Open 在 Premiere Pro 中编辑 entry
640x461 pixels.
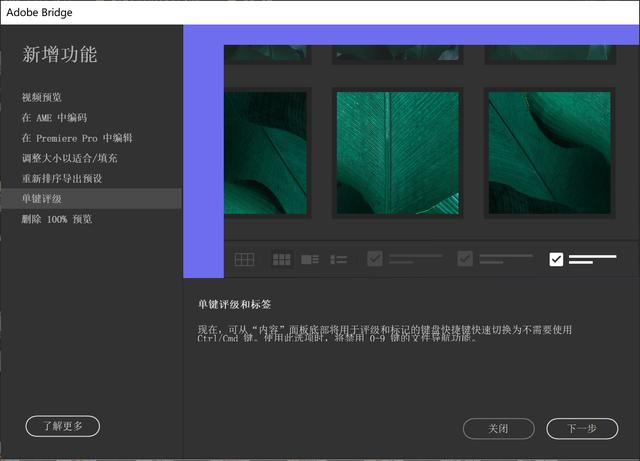pos(77,138)
